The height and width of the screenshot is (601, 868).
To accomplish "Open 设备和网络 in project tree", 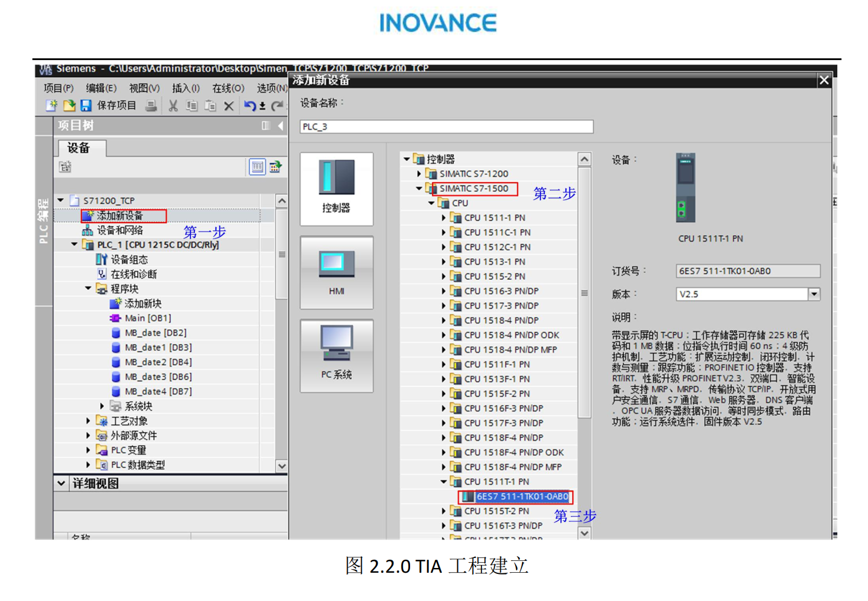I will pos(120,230).
